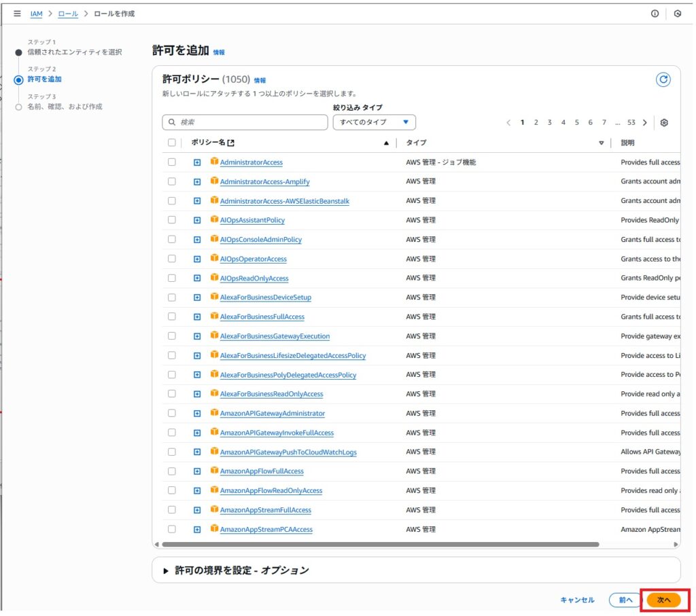Click the info circle icon in header
Viewport: 696px width, 616px height.
pyautogui.click(x=655, y=14)
